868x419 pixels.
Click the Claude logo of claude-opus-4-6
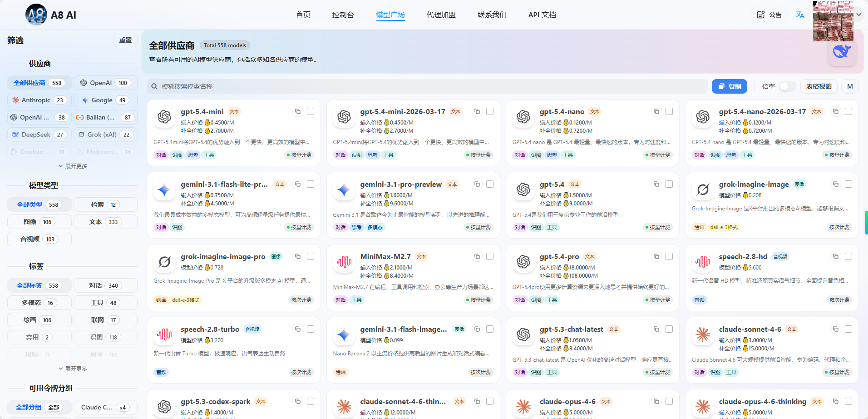523,407
